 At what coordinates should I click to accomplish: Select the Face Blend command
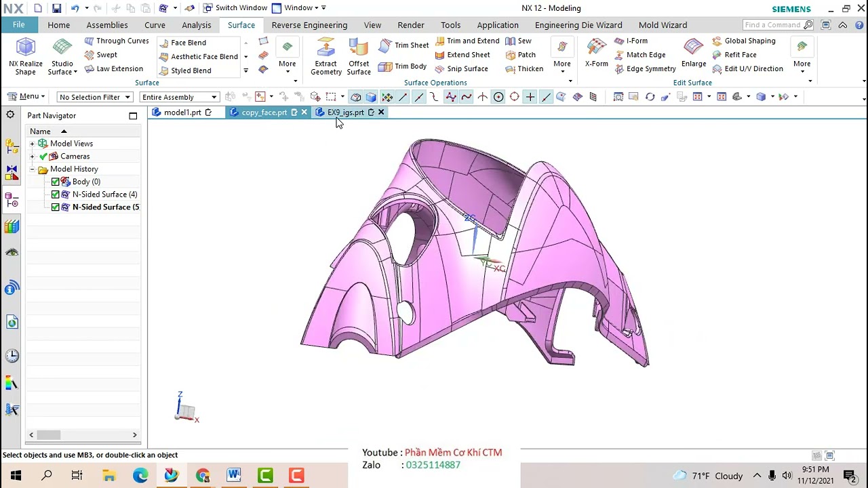coord(182,43)
